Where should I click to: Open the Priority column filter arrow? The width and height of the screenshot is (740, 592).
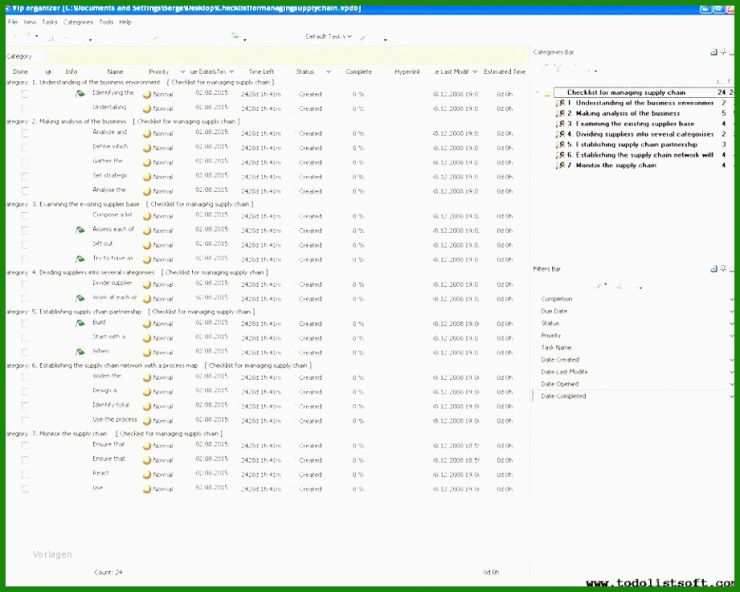click(x=183, y=72)
